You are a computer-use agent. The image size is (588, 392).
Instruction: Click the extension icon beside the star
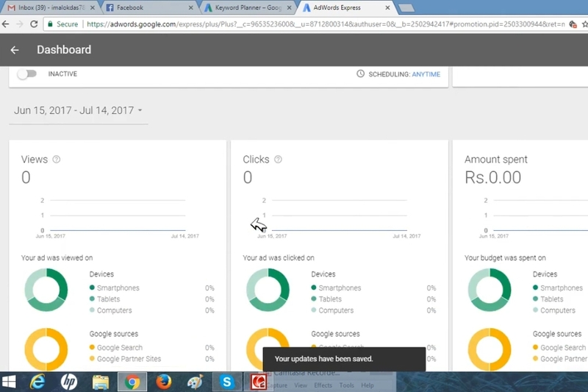573,24
